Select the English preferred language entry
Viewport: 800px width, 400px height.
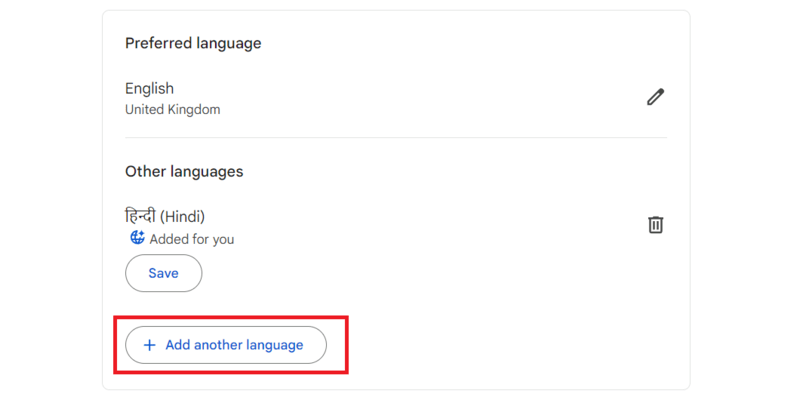[x=147, y=88]
